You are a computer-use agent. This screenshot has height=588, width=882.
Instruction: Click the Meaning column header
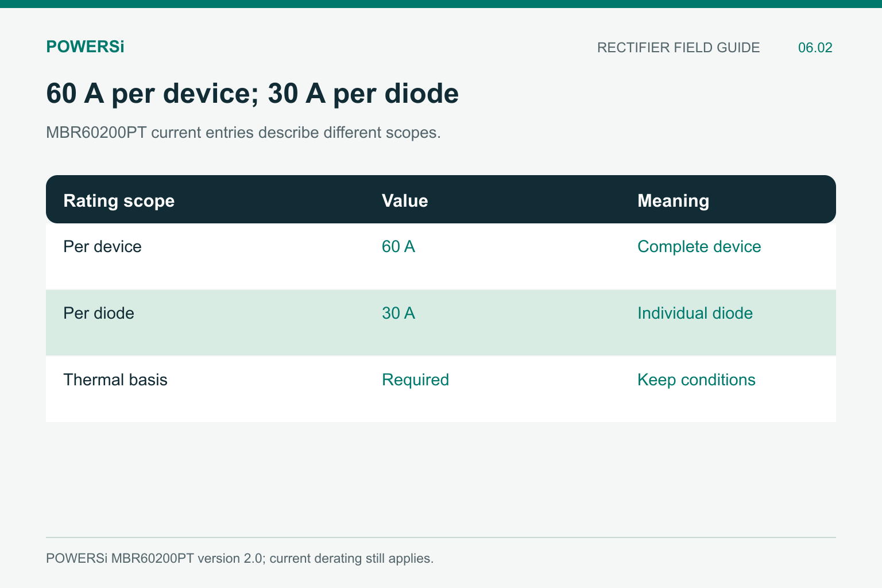pyautogui.click(x=673, y=200)
